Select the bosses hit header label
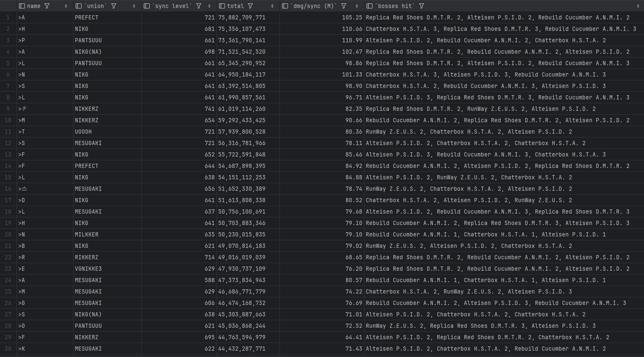Image resolution: width=644 pixels, height=357 pixels. 395,6
